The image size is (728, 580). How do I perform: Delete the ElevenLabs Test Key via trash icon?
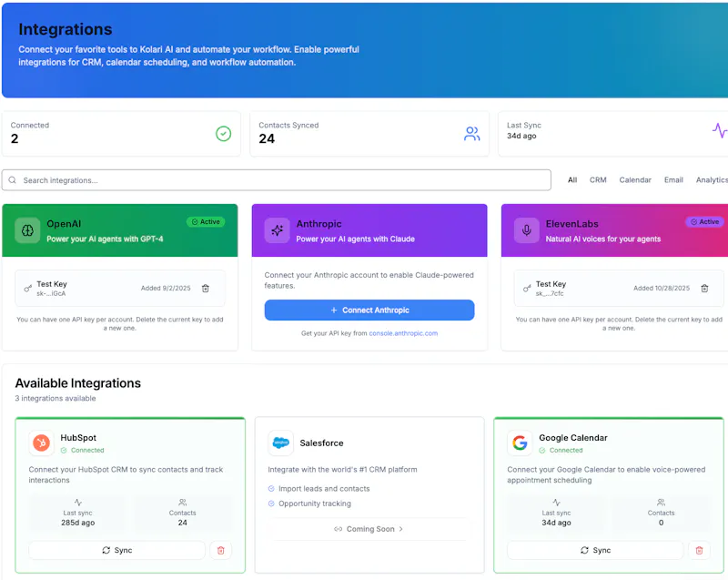(x=704, y=289)
